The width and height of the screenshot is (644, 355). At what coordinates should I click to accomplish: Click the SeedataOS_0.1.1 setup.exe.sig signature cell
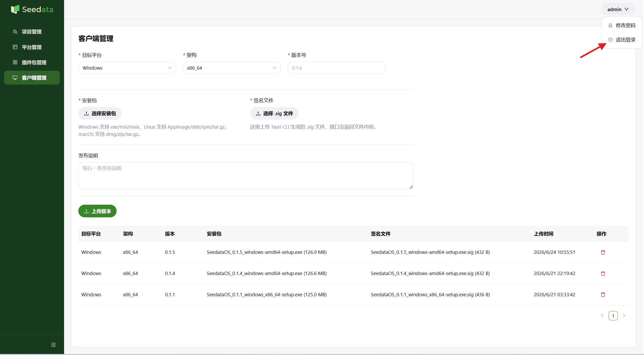pyautogui.click(x=430, y=295)
